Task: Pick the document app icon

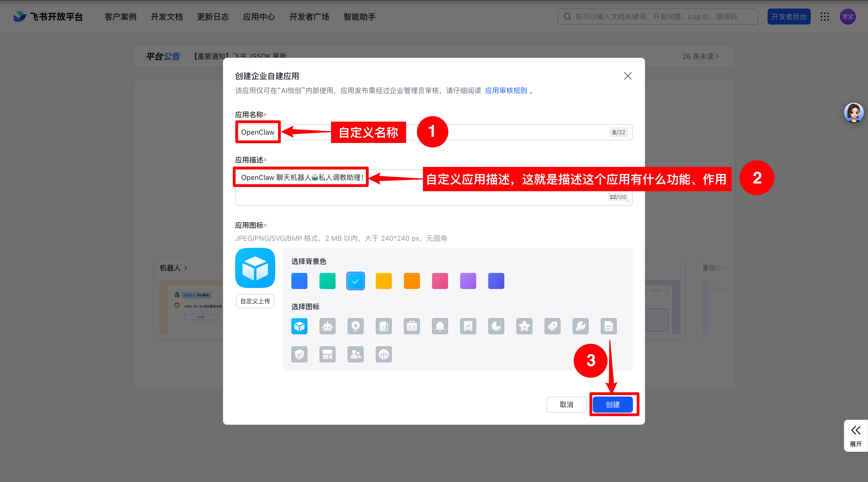Action: pyautogui.click(x=609, y=326)
